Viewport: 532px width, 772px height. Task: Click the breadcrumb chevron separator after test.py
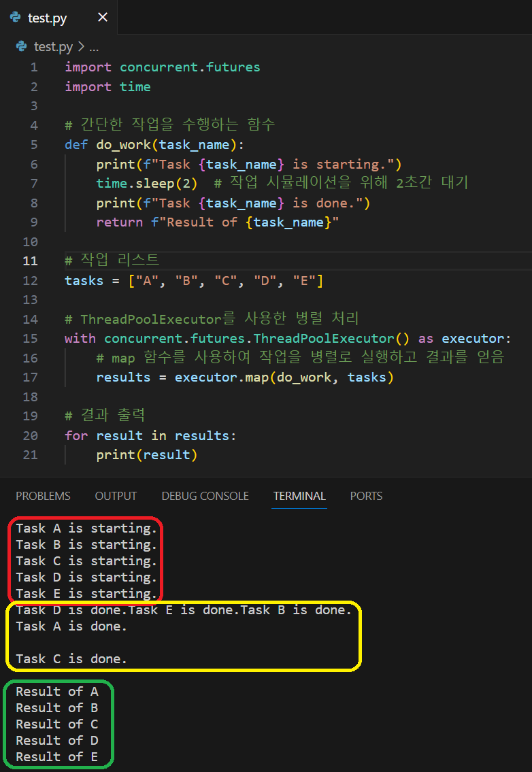81,47
